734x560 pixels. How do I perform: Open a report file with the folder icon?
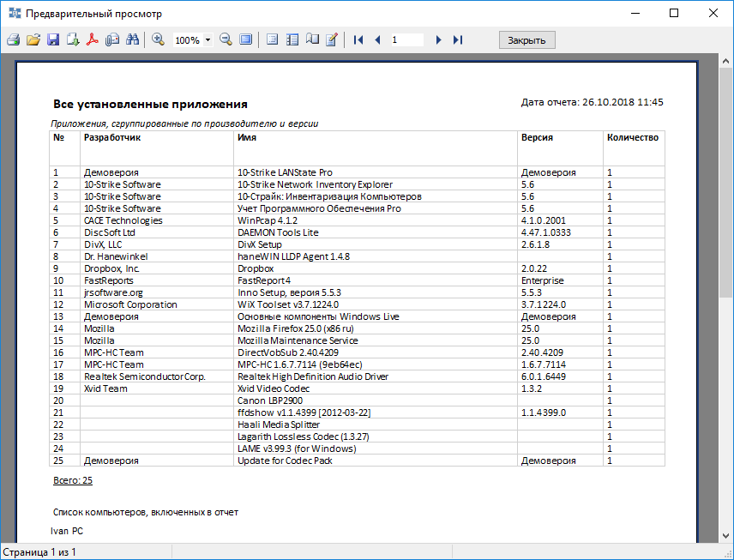pyautogui.click(x=33, y=39)
